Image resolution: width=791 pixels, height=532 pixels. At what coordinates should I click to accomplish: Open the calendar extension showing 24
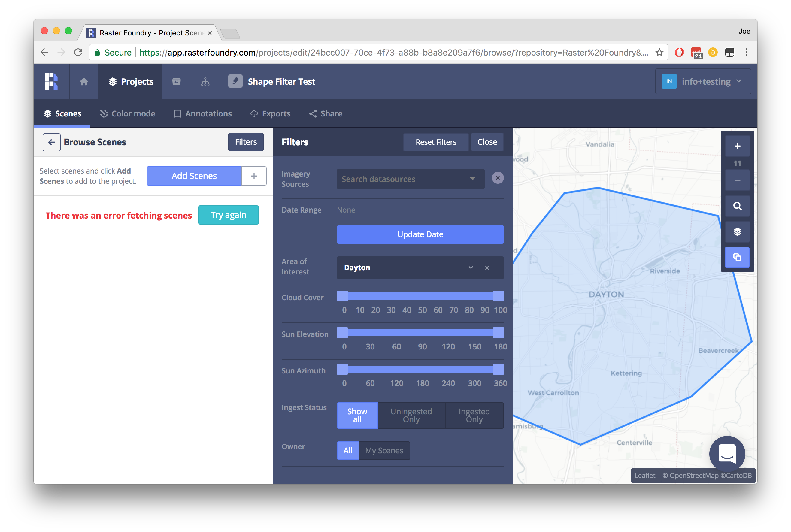696,53
